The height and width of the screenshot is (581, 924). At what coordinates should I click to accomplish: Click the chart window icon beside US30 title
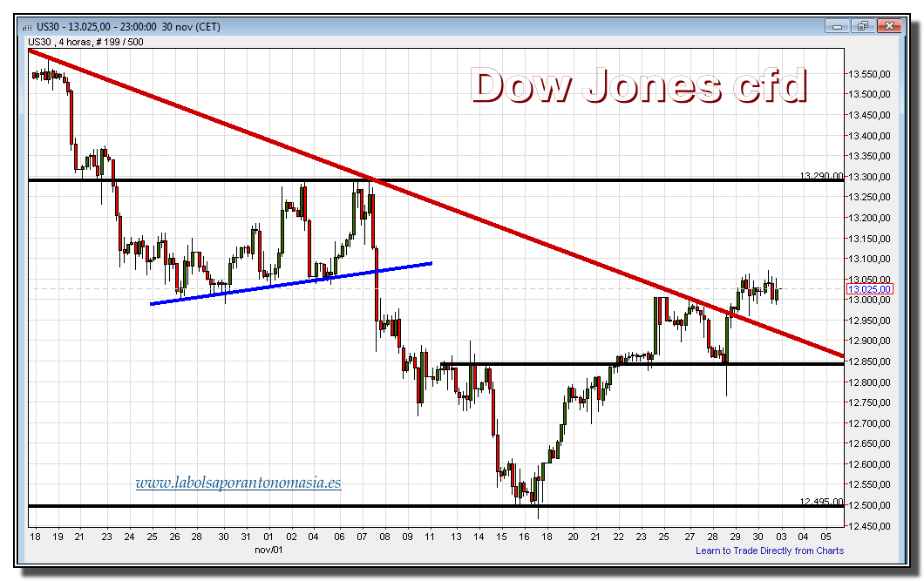click(27, 27)
